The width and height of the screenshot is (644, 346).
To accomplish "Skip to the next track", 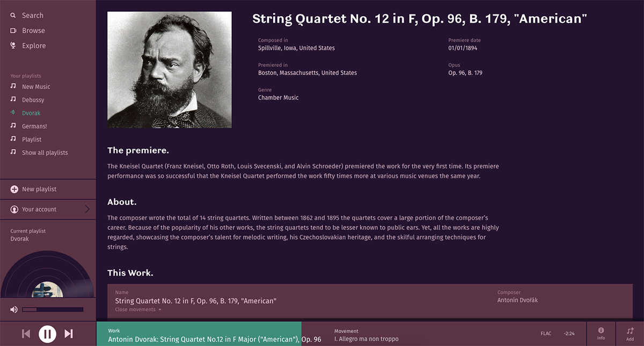I will tap(69, 334).
